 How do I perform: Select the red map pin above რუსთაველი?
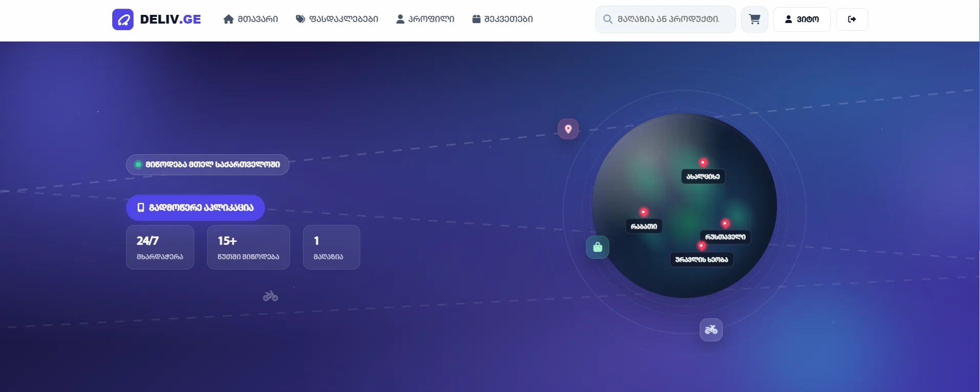725,223
